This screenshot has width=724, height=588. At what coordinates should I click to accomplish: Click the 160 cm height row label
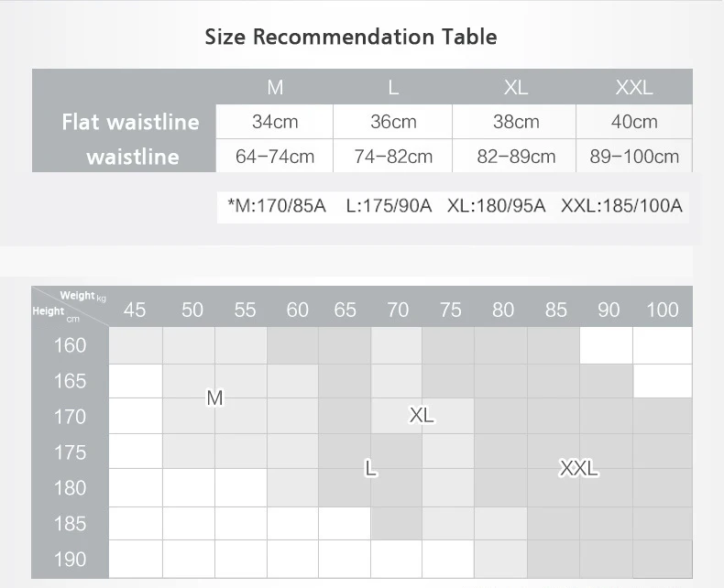(71, 345)
